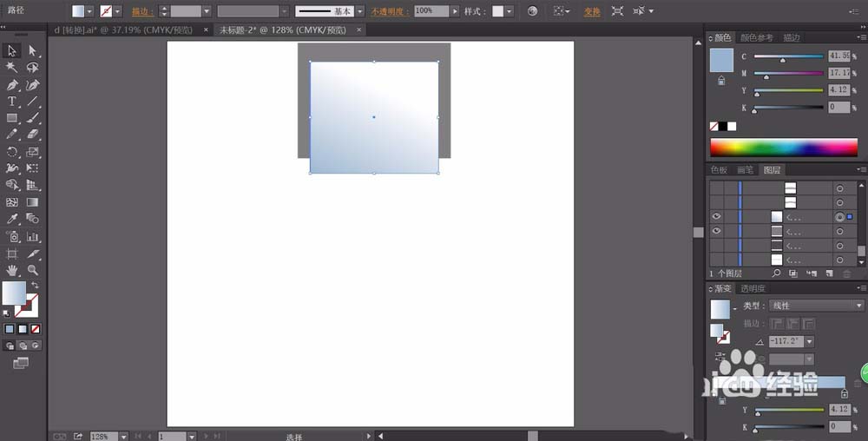Image resolution: width=868 pixels, height=441 pixels.
Task: Select the Eraser tool
Action: (x=33, y=135)
